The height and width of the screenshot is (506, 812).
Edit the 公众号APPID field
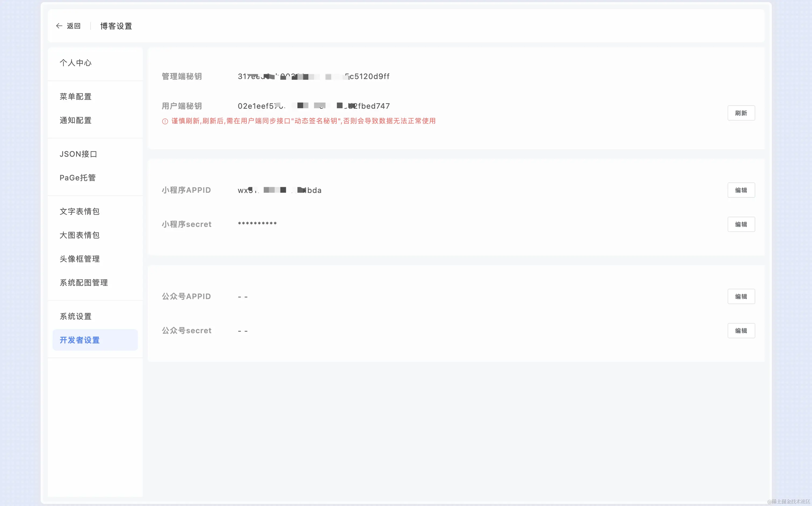click(x=741, y=297)
